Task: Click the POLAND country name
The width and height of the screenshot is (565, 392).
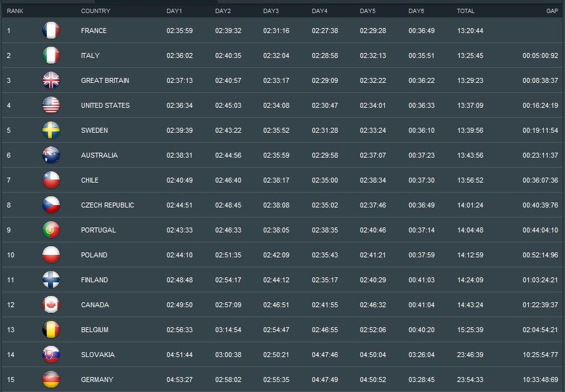Action: click(x=94, y=255)
